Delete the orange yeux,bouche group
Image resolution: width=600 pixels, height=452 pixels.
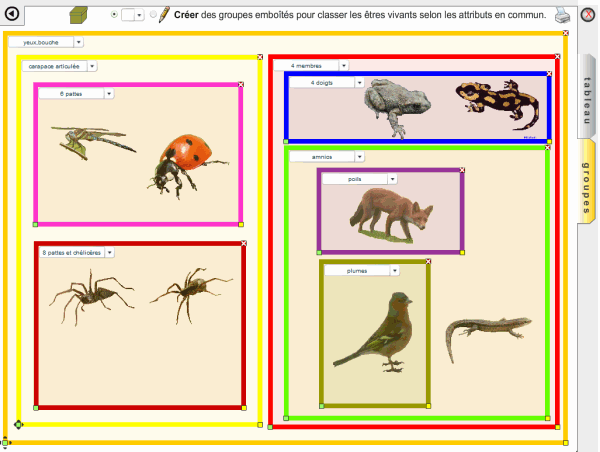[566, 33]
